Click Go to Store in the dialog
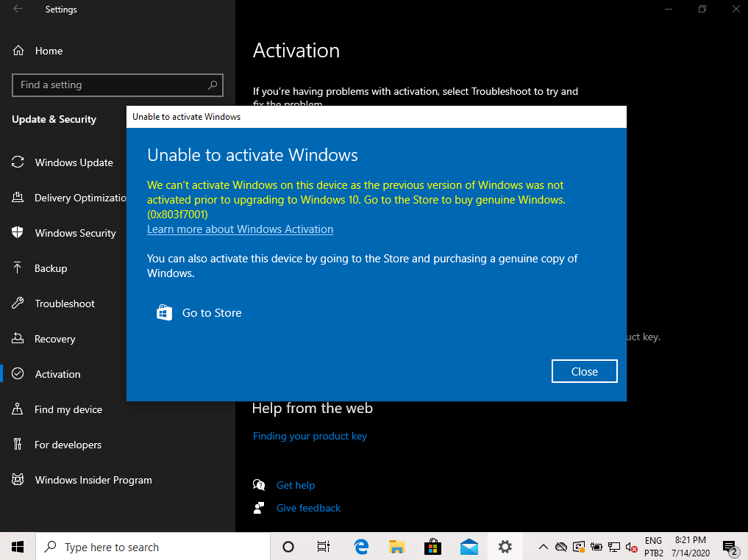Viewport: 748px width, 560px height. coord(212,312)
